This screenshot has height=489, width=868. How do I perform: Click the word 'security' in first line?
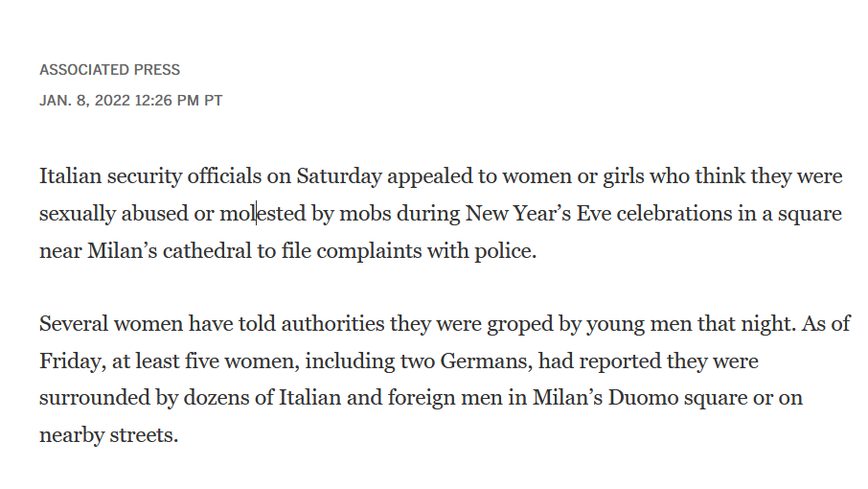145,176
